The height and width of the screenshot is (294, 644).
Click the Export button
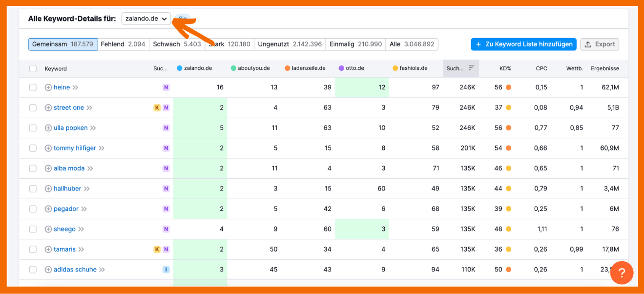(x=600, y=44)
